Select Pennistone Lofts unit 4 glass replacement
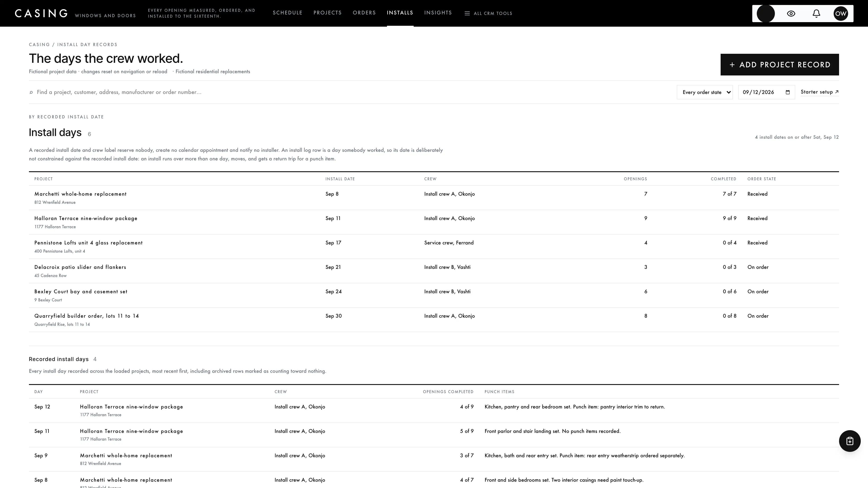868x488 pixels. coord(88,243)
